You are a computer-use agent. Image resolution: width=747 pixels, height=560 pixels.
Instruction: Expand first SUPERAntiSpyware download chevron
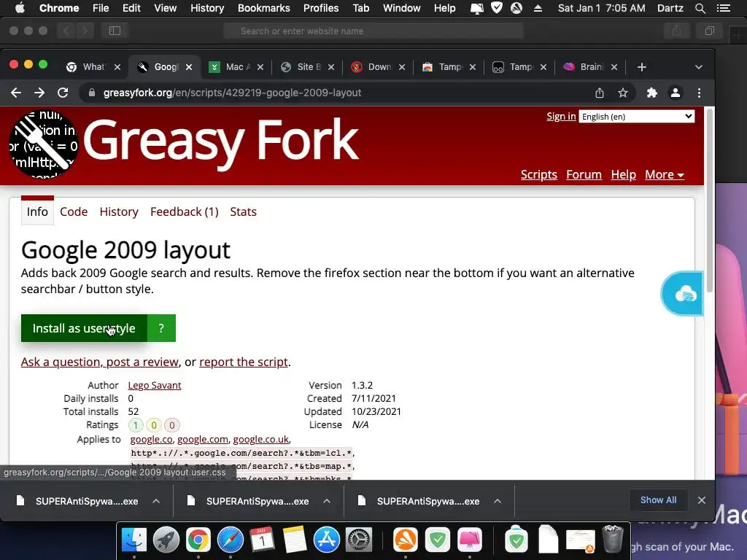click(156, 501)
